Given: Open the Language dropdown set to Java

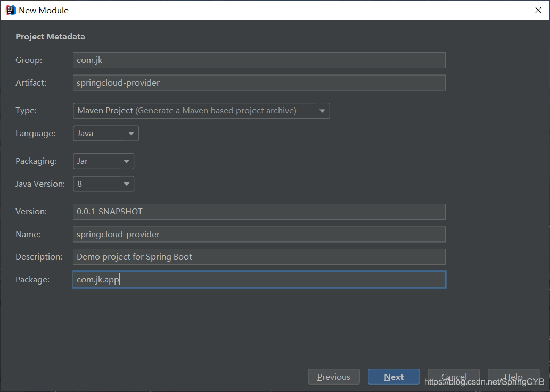Looking at the screenshot, I should pyautogui.click(x=106, y=134).
